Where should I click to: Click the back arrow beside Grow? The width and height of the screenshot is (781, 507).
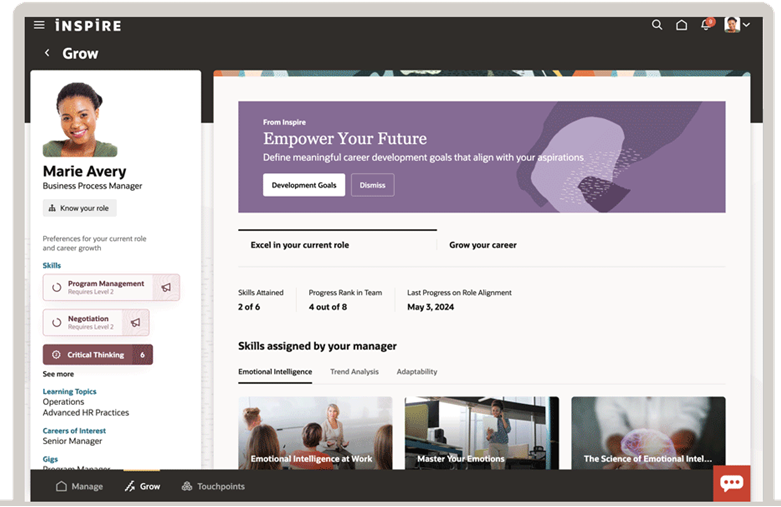click(x=46, y=53)
